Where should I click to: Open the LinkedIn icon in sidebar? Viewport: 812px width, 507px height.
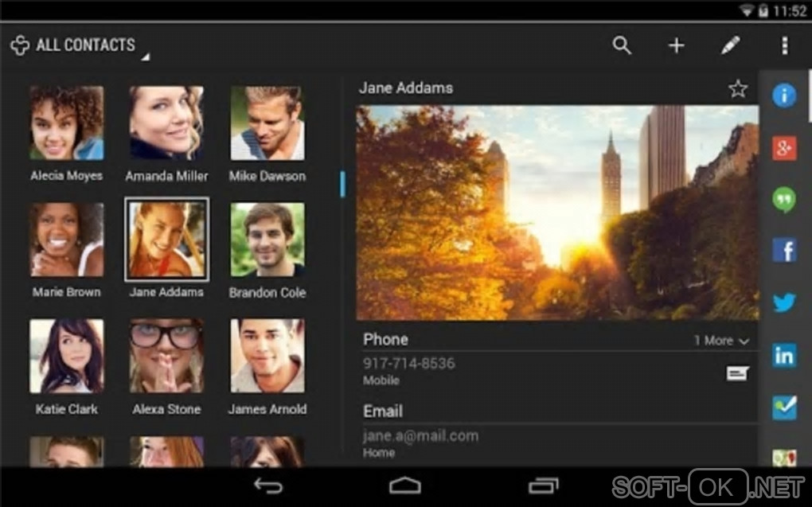(x=784, y=355)
